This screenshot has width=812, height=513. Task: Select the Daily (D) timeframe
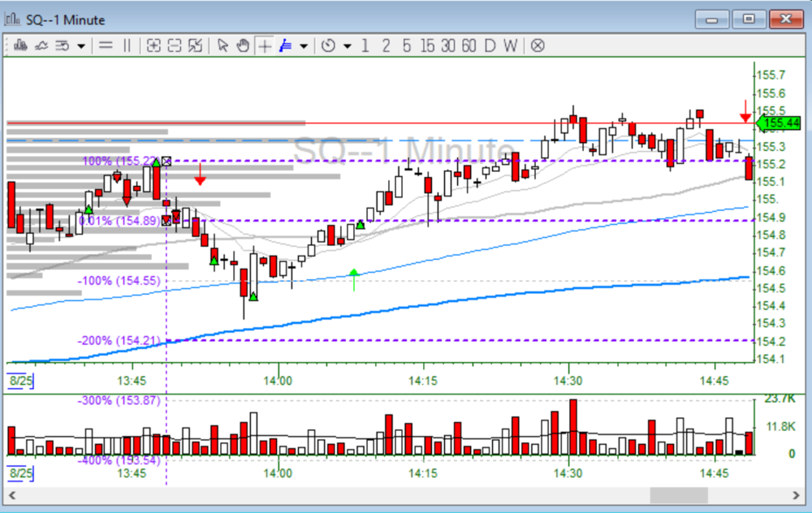tap(490, 46)
